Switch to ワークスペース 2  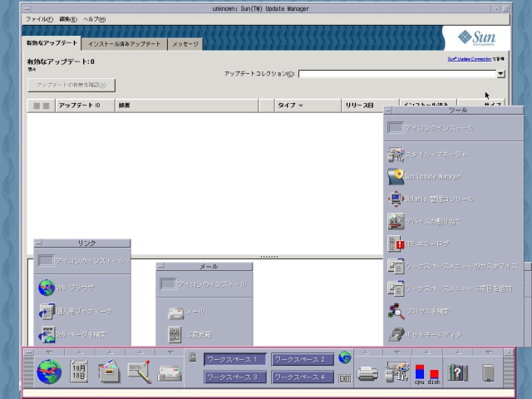[x=303, y=360]
